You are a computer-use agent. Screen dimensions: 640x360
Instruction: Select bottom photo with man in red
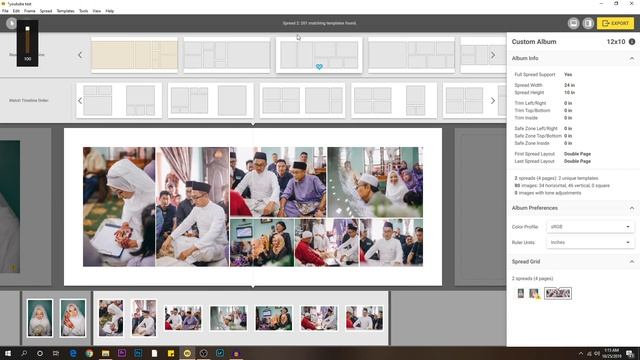327,242
